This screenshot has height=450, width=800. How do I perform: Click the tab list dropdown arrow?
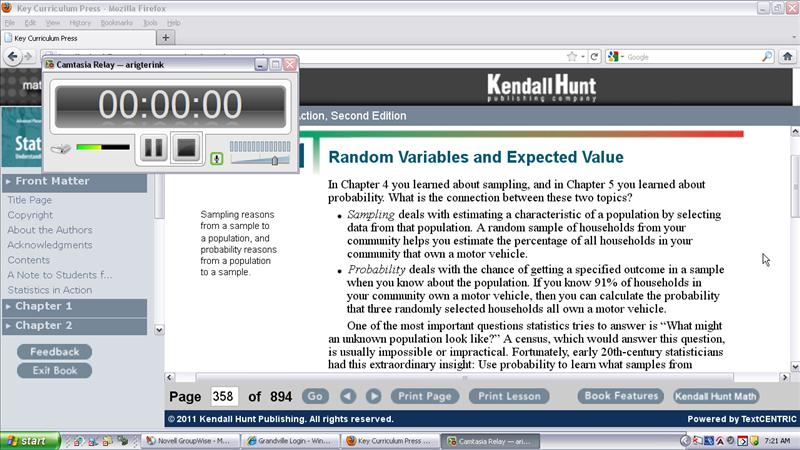tap(793, 38)
